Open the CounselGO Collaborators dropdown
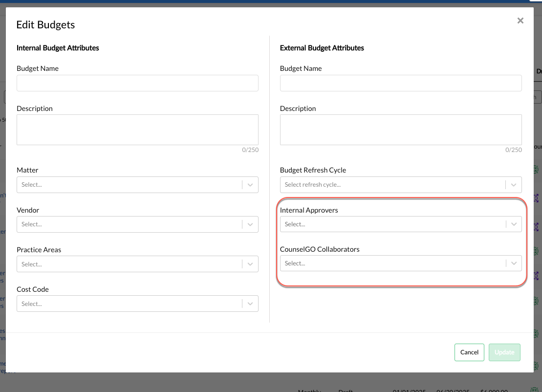The width and height of the screenshot is (542, 392). pyautogui.click(x=401, y=263)
